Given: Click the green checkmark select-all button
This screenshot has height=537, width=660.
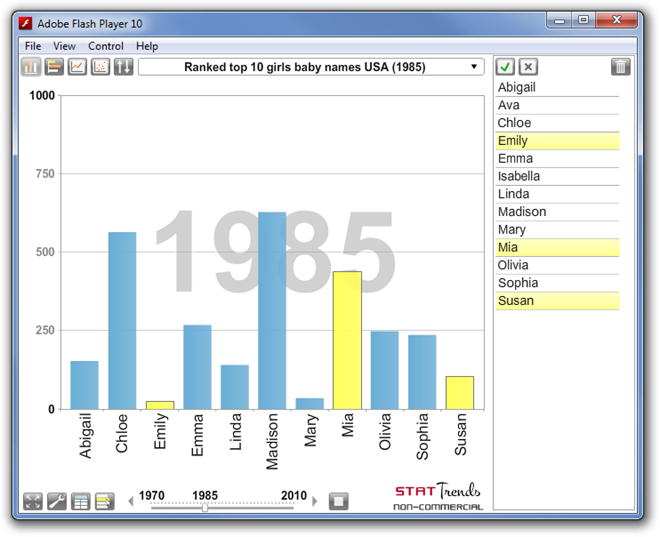Looking at the screenshot, I should pyautogui.click(x=505, y=66).
